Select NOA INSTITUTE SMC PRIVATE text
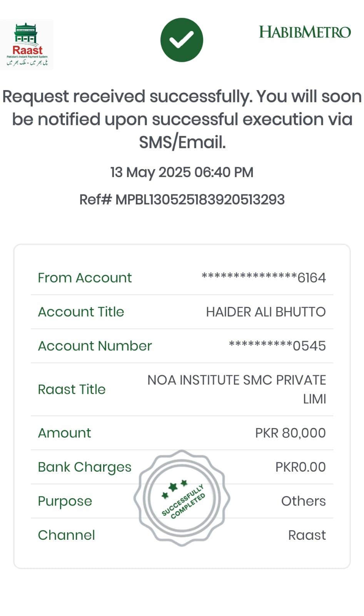Screen dimensions: 364x616 coord(237,380)
